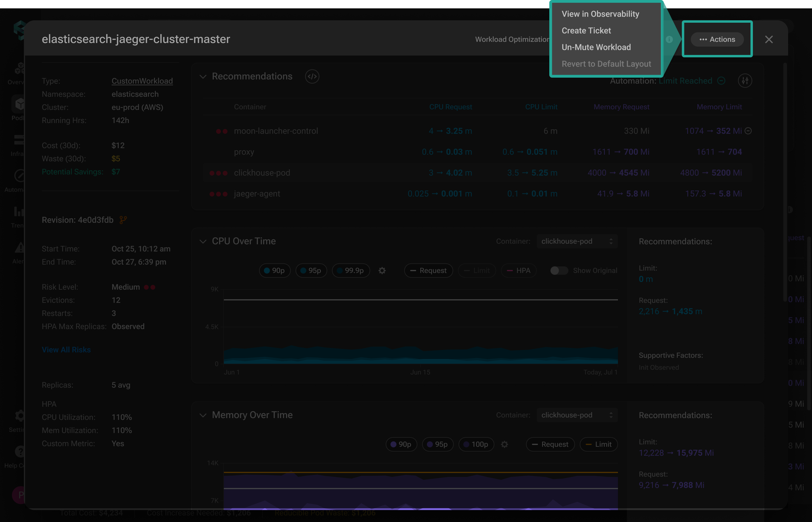Toggle the Limit line in Memory chart

point(598,444)
